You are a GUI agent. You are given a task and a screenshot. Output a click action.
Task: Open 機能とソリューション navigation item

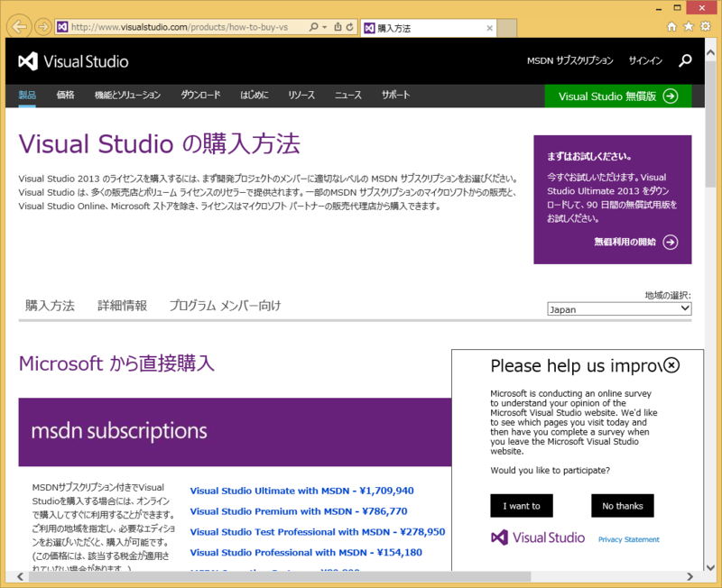tap(127, 95)
